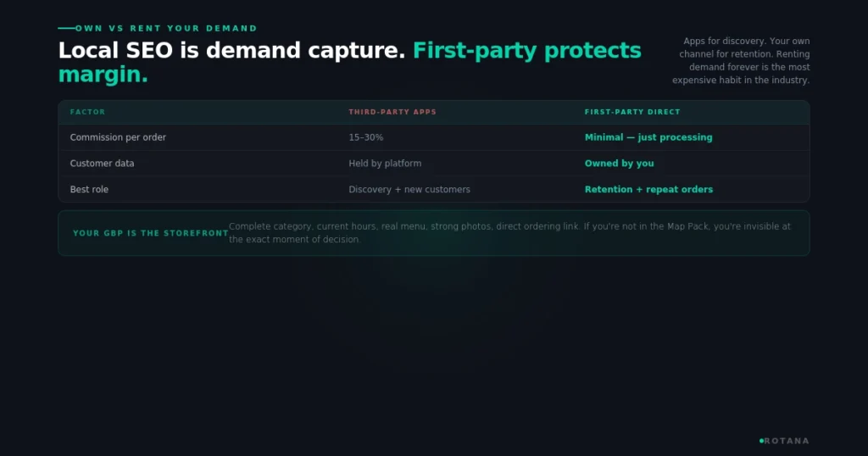Select the Commission per order row label
The height and width of the screenshot is (456, 868).
pyautogui.click(x=118, y=137)
